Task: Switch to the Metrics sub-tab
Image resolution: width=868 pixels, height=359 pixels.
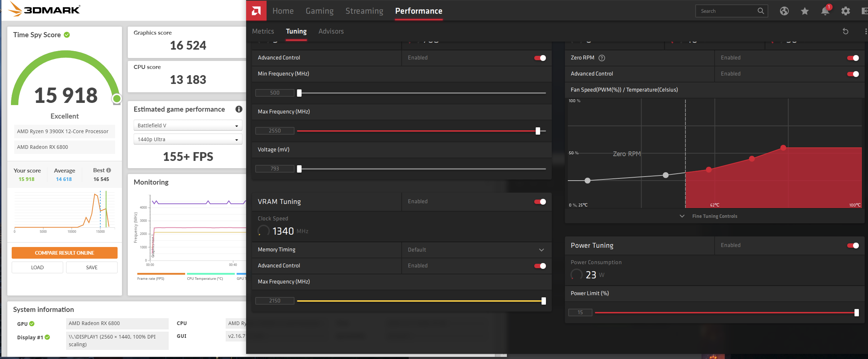Action: coord(263,31)
